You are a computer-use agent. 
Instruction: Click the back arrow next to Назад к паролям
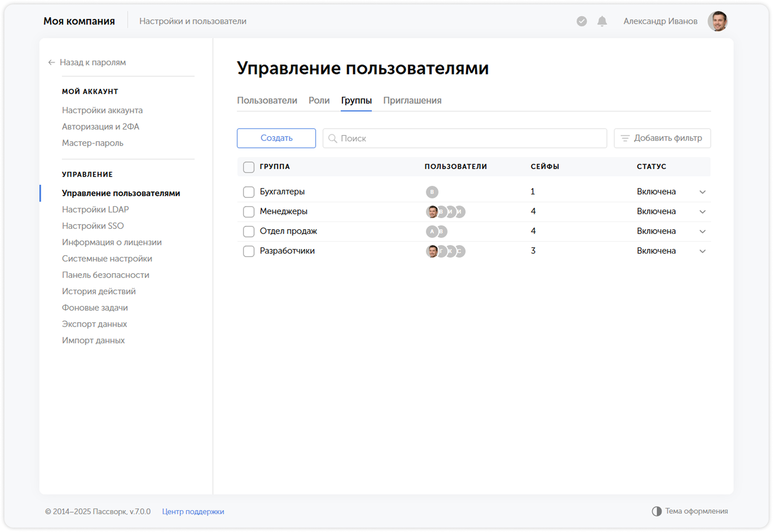click(x=51, y=63)
